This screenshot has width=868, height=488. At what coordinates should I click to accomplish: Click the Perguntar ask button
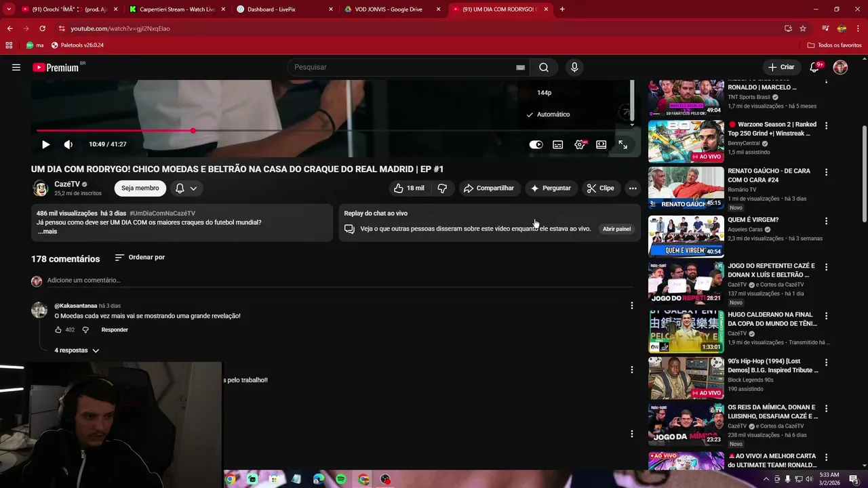pyautogui.click(x=551, y=188)
